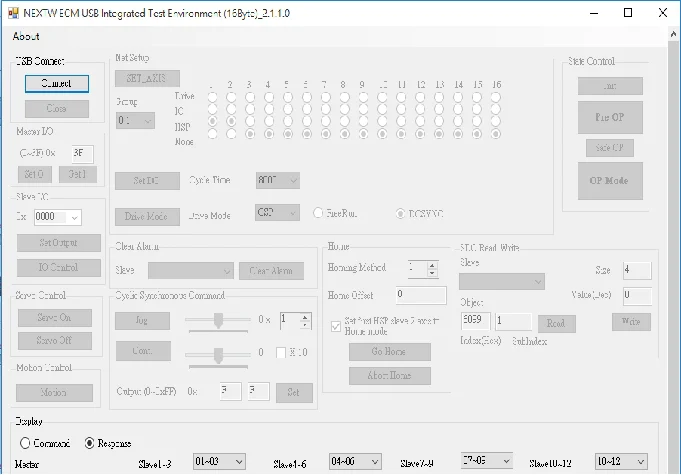Viewport: 681px width, 475px height.
Task: Click the SDO Value(Dec) input field
Action: 637,296
